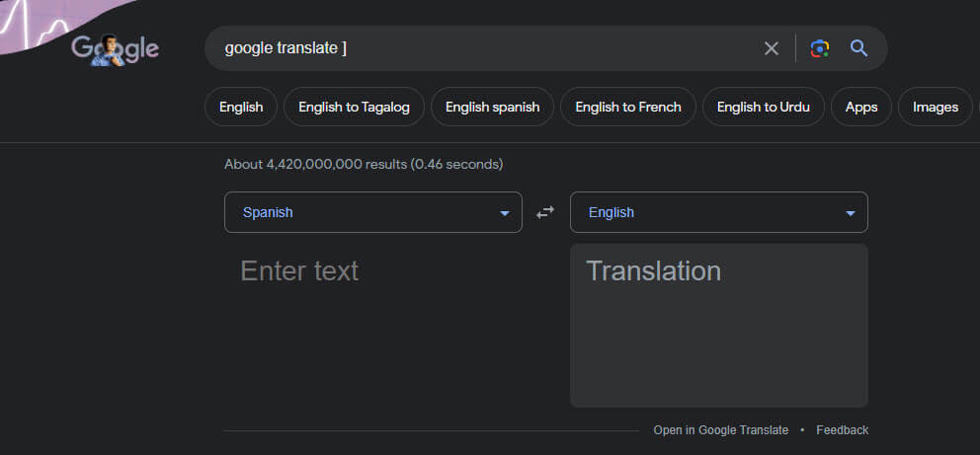Open the English target language dropdown

tap(718, 212)
